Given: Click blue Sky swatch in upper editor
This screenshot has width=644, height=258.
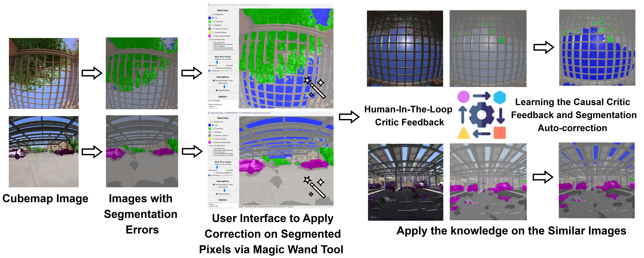Looking at the screenshot, I should [210, 18].
